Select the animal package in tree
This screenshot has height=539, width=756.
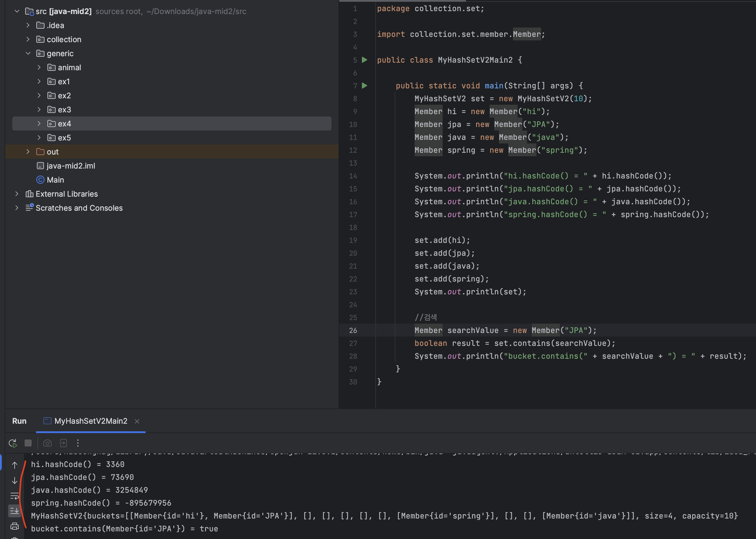(x=69, y=68)
